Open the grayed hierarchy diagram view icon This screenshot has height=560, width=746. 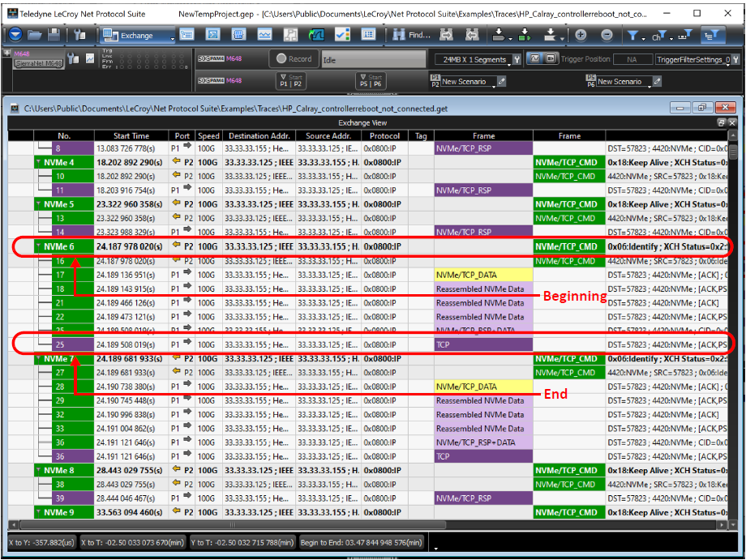click(290, 35)
